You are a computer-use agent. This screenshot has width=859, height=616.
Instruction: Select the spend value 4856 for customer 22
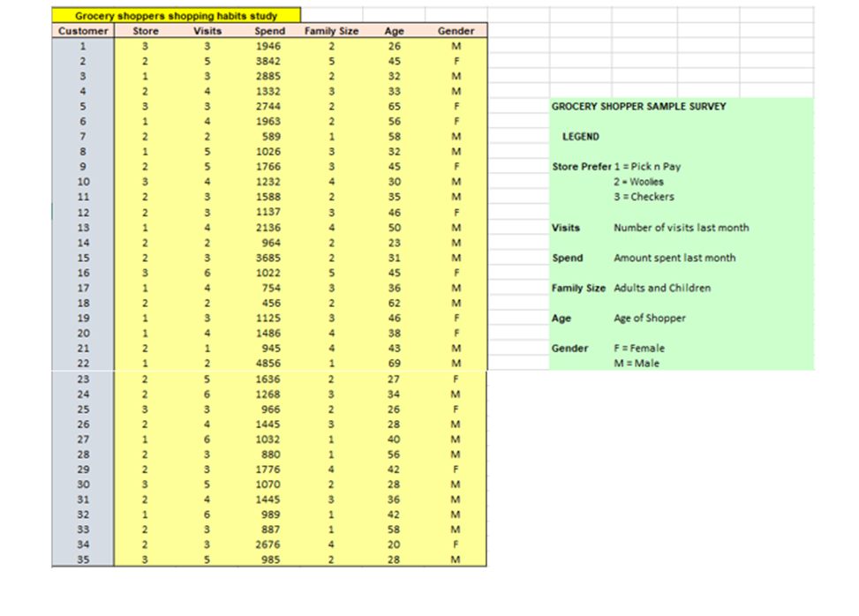click(269, 363)
